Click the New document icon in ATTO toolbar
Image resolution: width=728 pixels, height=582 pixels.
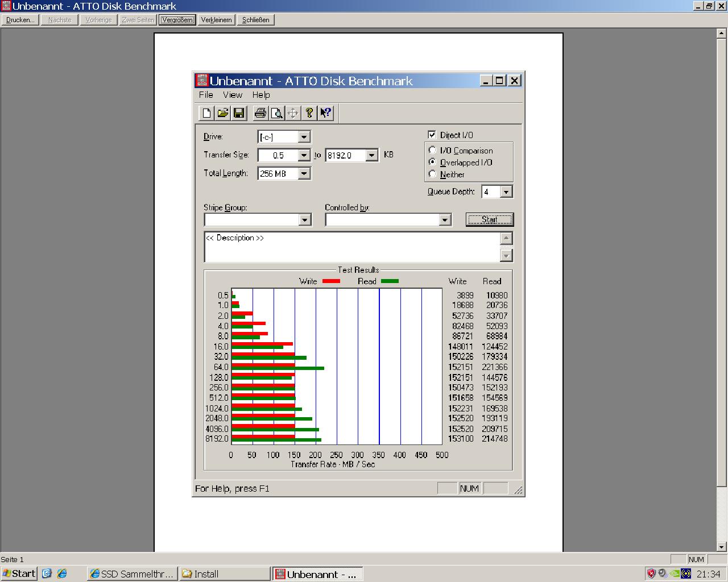coord(207,113)
